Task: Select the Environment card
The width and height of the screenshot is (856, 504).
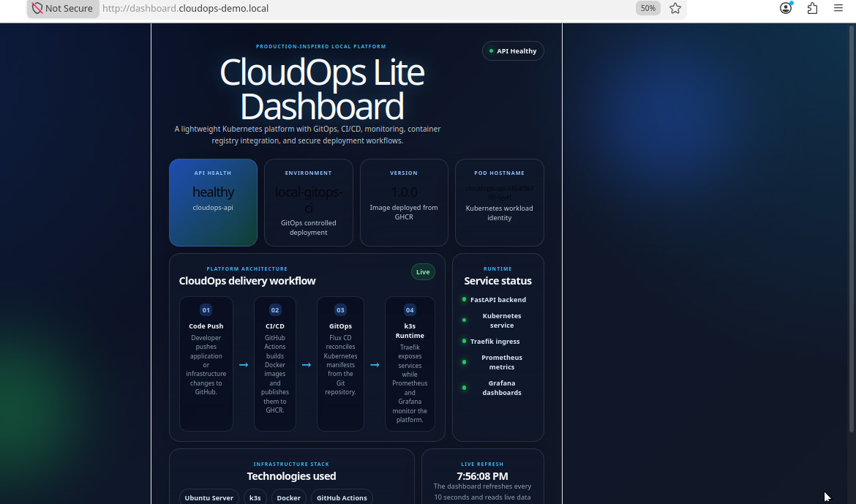Action: (x=309, y=203)
